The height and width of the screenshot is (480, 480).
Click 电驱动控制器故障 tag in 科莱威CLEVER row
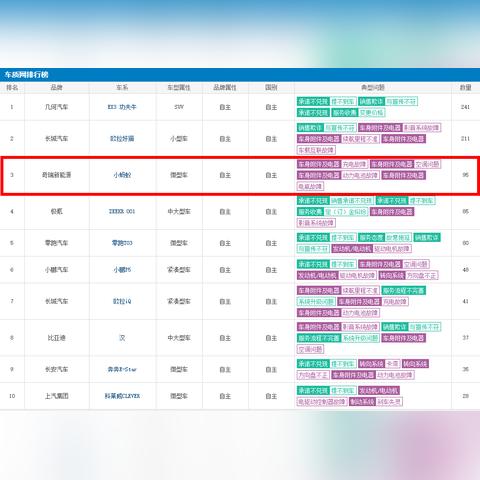322,402
